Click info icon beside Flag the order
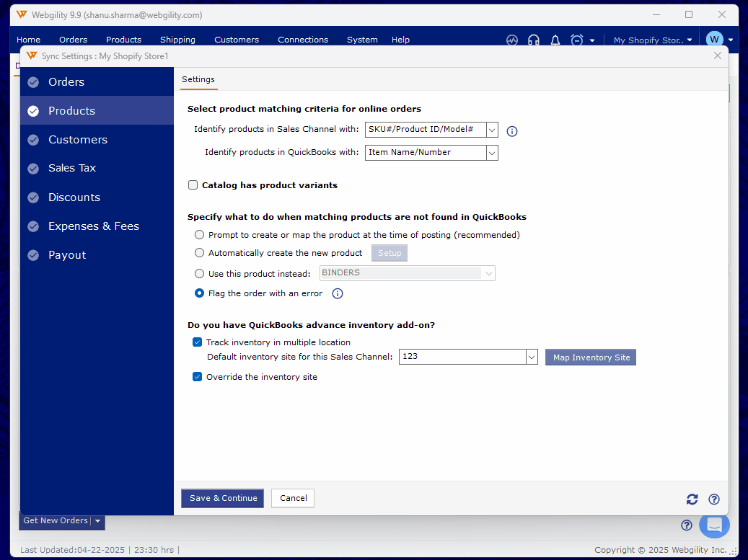This screenshot has width=748, height=560. coord(337,294)
